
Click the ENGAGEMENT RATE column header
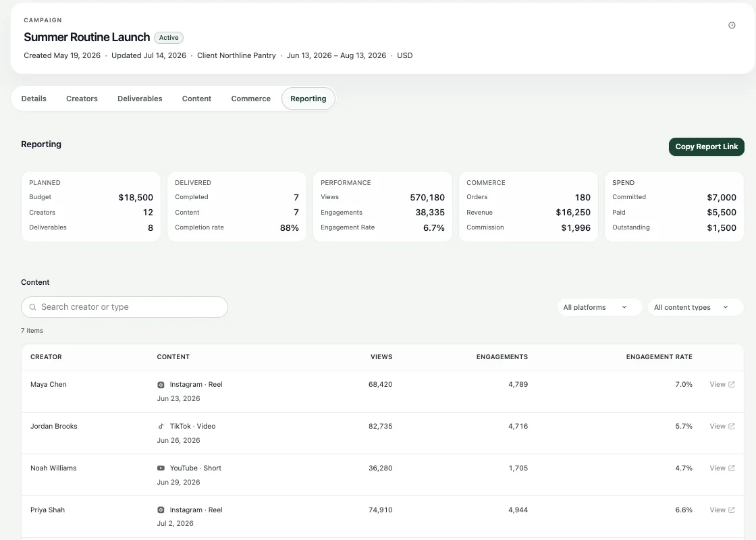(659, 357)
